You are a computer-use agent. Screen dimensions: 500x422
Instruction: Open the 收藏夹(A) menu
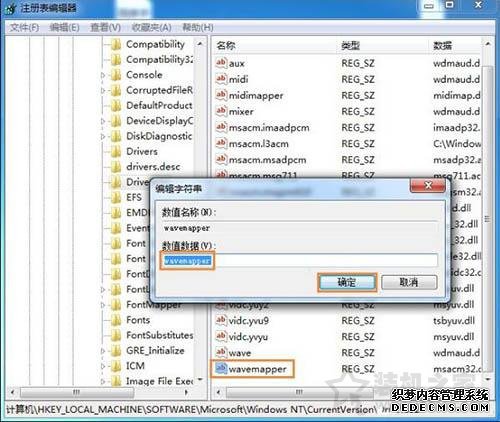(x=151, y=27)
